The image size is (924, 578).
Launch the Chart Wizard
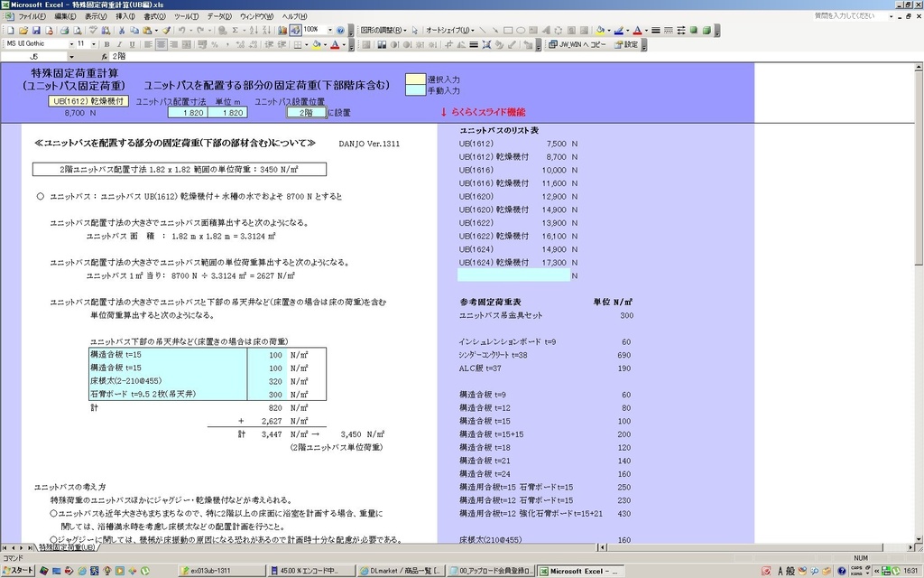point(282,30)
